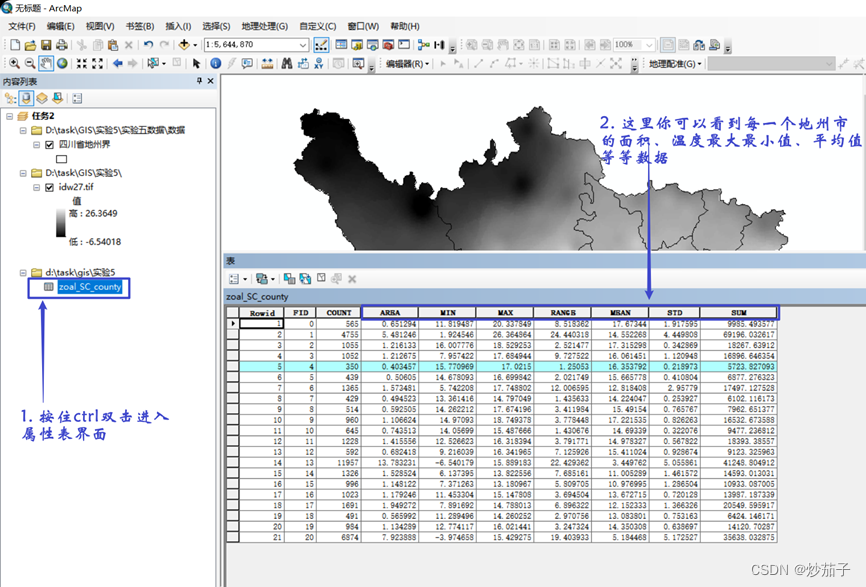Click the MEAN column header
Viewport: 866px width, 587px height.
(x=619, y=312)
